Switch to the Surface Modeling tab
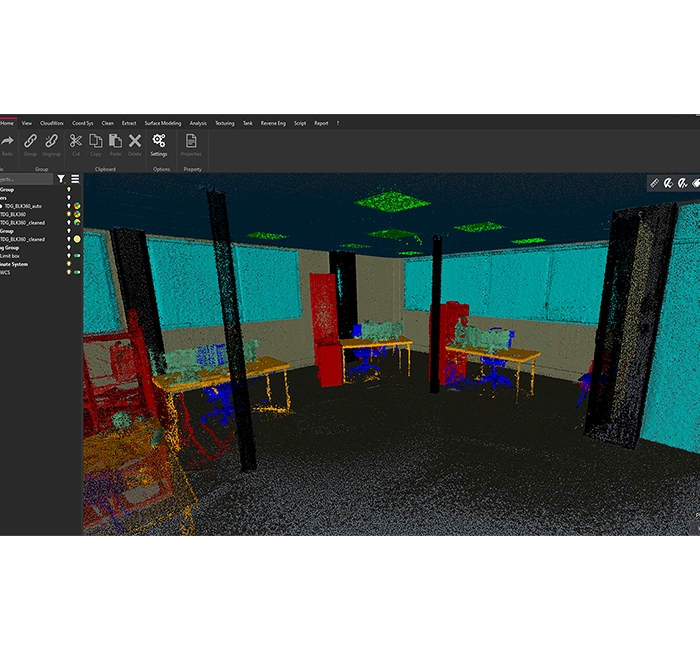This screenshot has width=700, height=650. tap(162, 123)
